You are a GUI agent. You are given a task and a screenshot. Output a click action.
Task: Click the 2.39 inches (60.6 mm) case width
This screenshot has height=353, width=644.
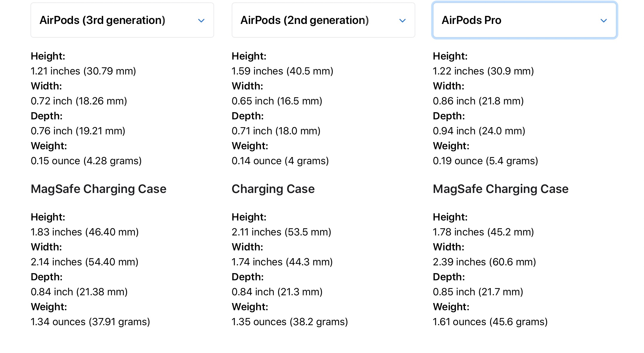tap(484, 262)
